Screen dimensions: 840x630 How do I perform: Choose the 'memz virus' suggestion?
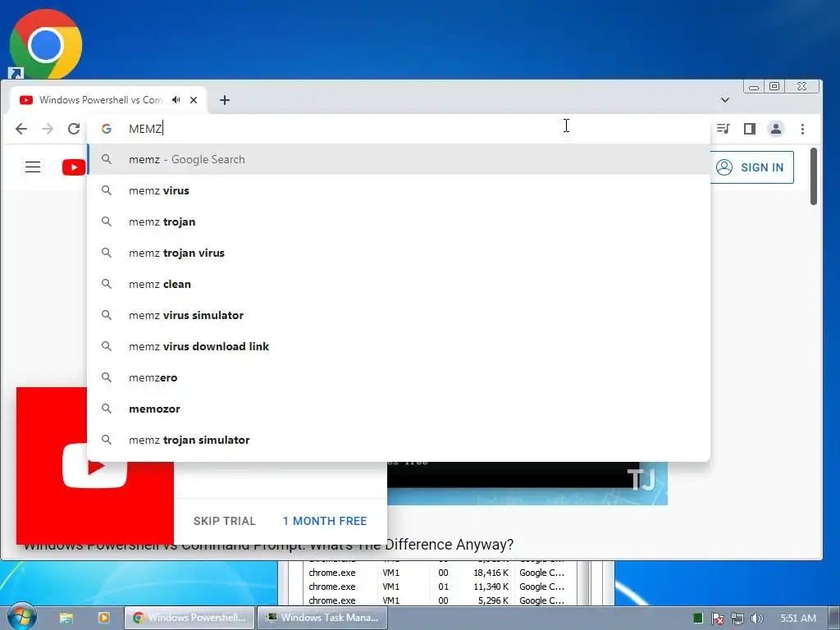point(399,190)
